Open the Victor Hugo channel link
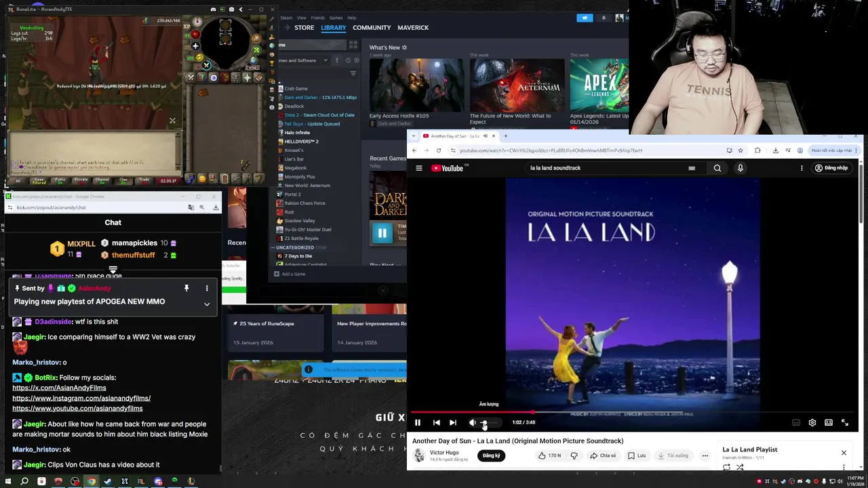Viewport: 868px width, 488px height. click(444, 452)
